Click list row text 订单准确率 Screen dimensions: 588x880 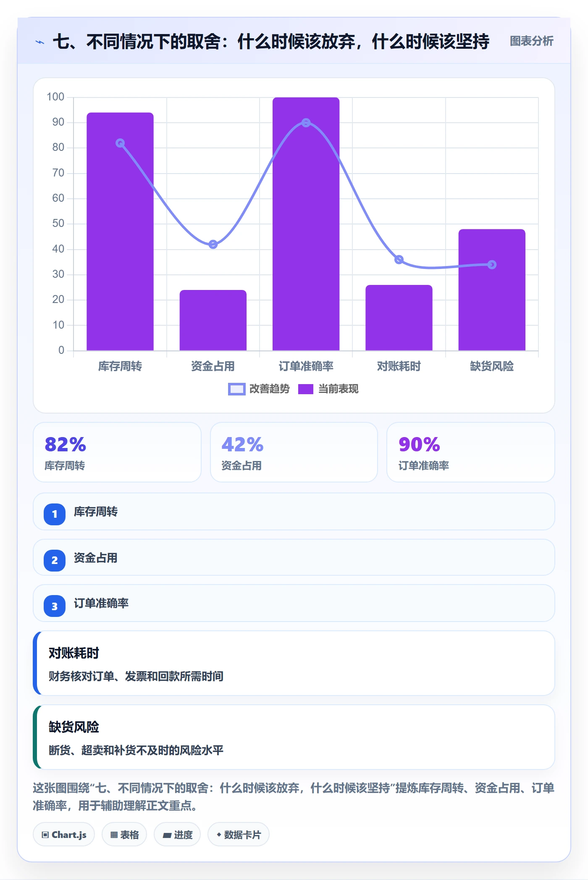coord(101,603)
